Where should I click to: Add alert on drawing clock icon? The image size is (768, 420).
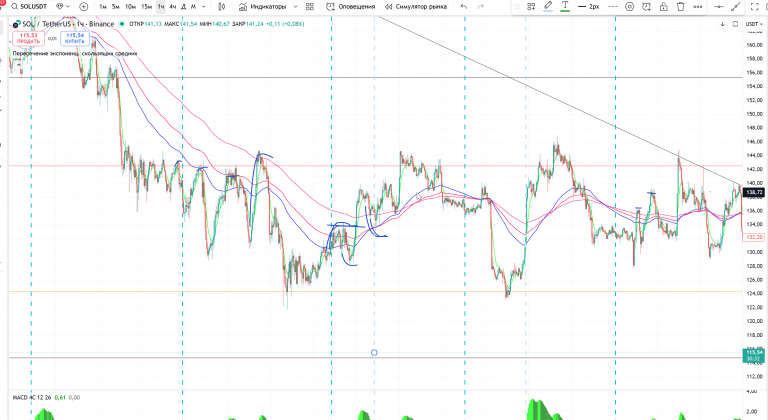(647, 6)
